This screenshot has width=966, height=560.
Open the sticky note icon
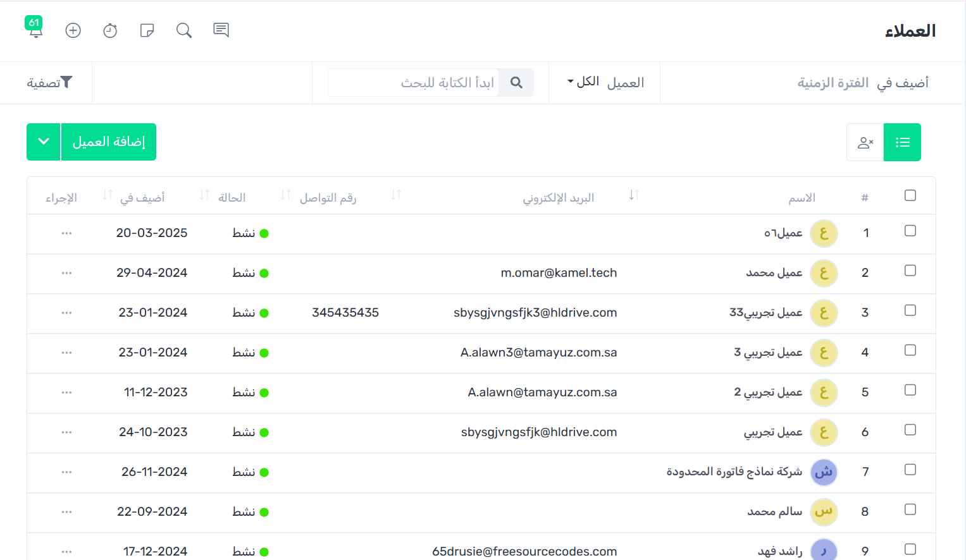(147, 30)
